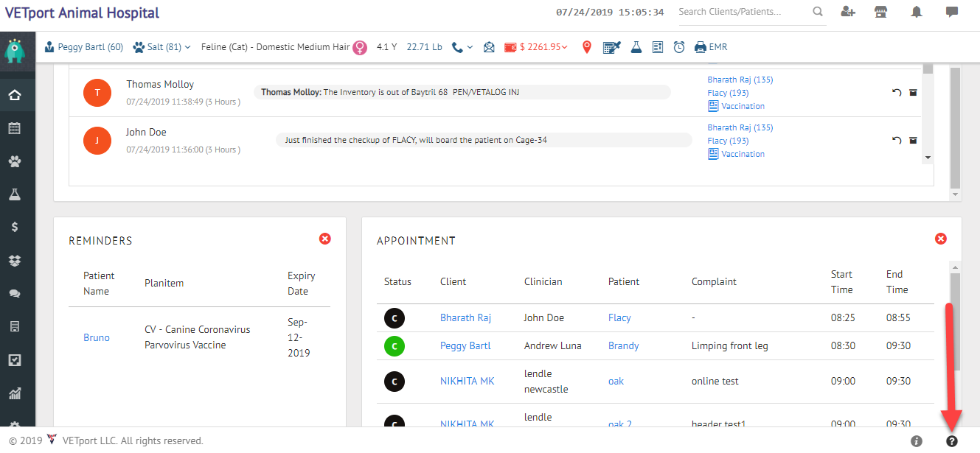Click John Doe's orange avatar
This screenshot has height=453, width=980.
point(97,140)
